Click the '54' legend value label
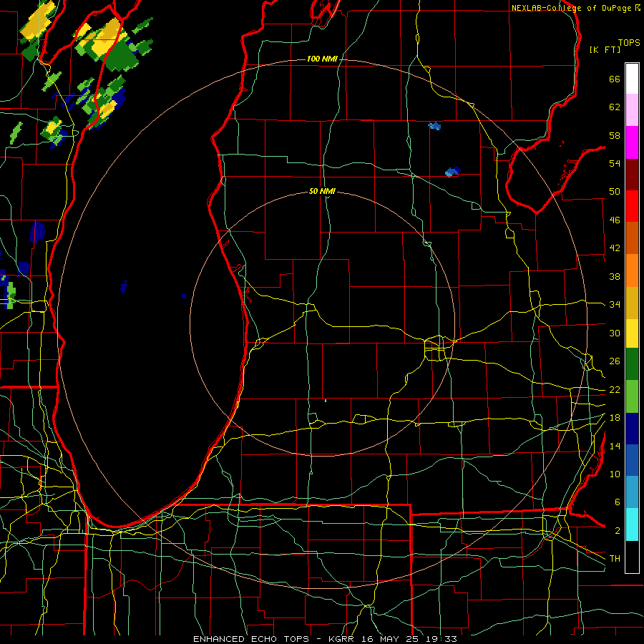The width and height of the screenshot is (644, 644). [x=615, y=163]
